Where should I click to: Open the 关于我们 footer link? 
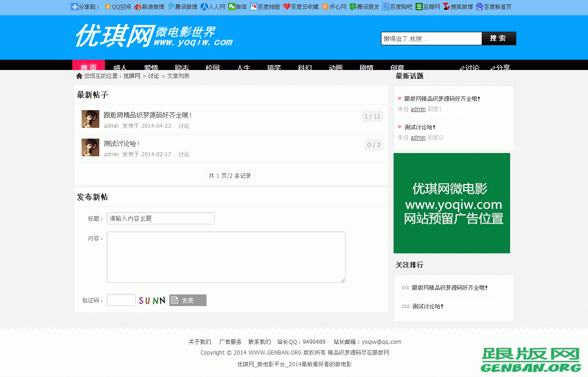pos(200,342)
